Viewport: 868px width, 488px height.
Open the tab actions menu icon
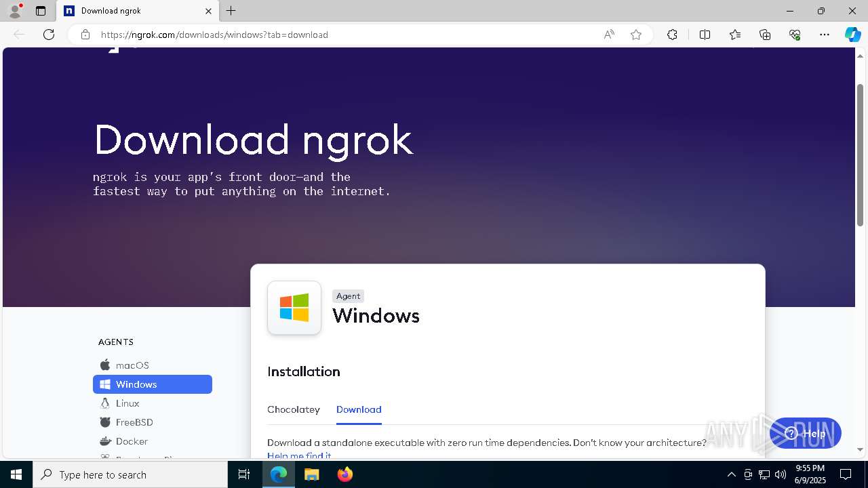[41, 11]
